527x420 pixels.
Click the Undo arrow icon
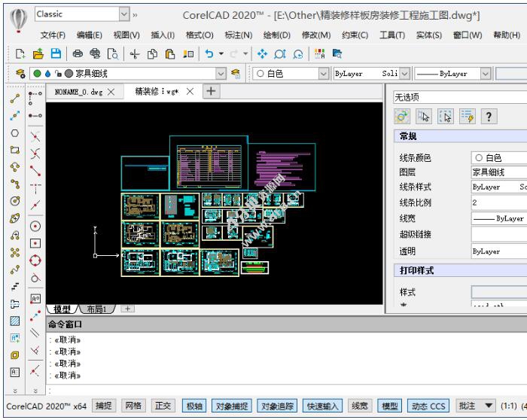[209, 53]
